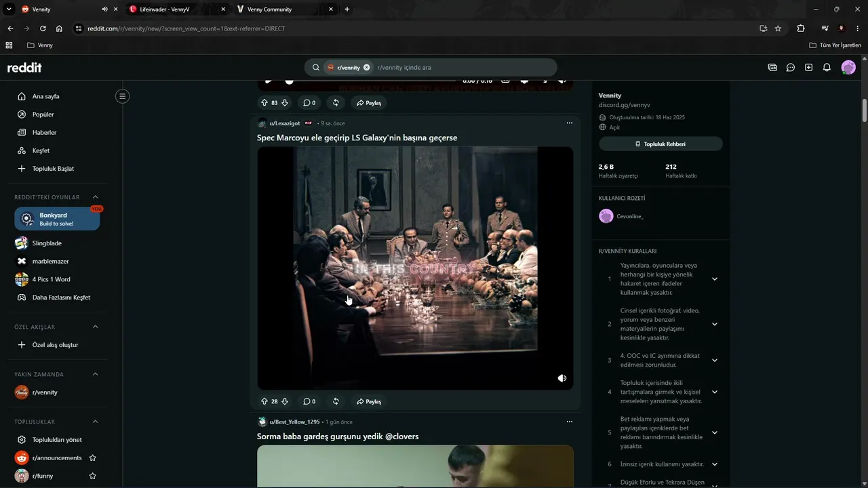This screenshot has width=868, height=488.
Task: Favorite r/funny with its star
Action: tap(93, 476)
